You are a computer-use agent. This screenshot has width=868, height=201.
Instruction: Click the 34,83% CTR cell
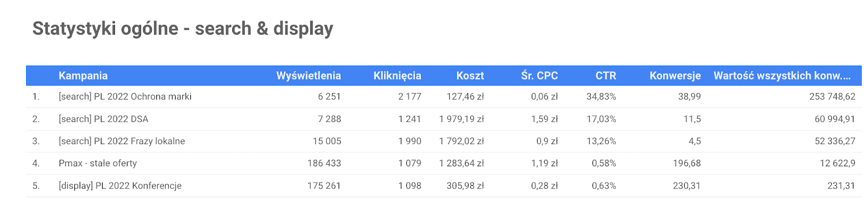point(601,96)
